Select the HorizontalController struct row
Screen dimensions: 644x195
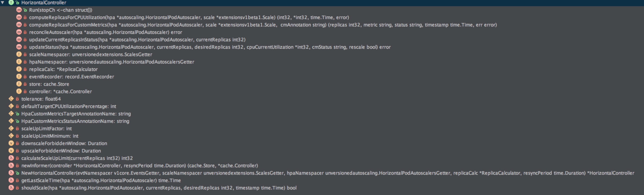[x=322, y=3]
